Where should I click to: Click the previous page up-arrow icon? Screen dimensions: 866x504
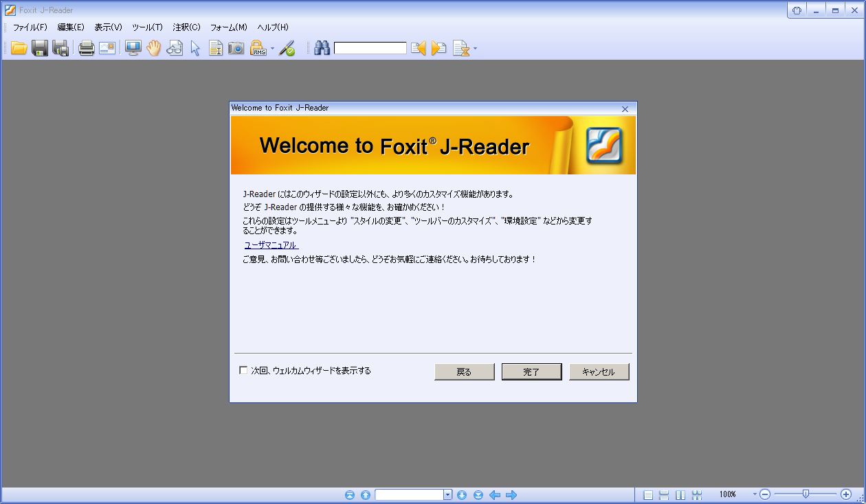tap(366, 494)
